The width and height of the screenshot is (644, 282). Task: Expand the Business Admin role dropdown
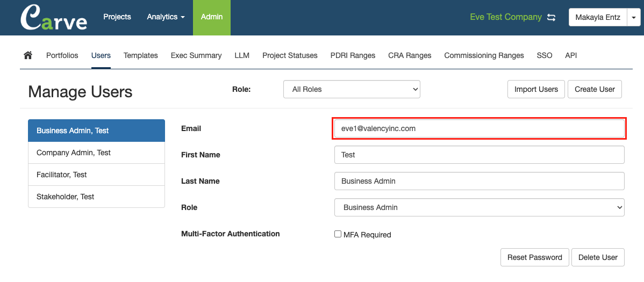pyautogui.click(x=479, y=207)
